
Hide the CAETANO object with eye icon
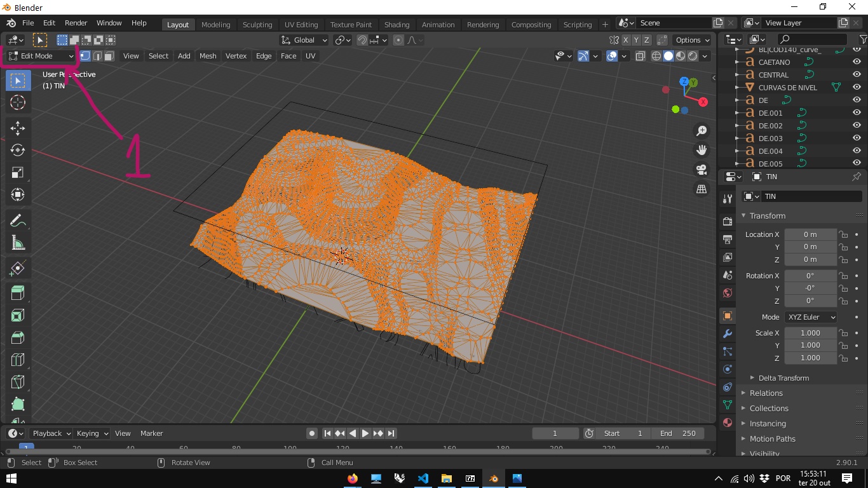tap(857, 62)
